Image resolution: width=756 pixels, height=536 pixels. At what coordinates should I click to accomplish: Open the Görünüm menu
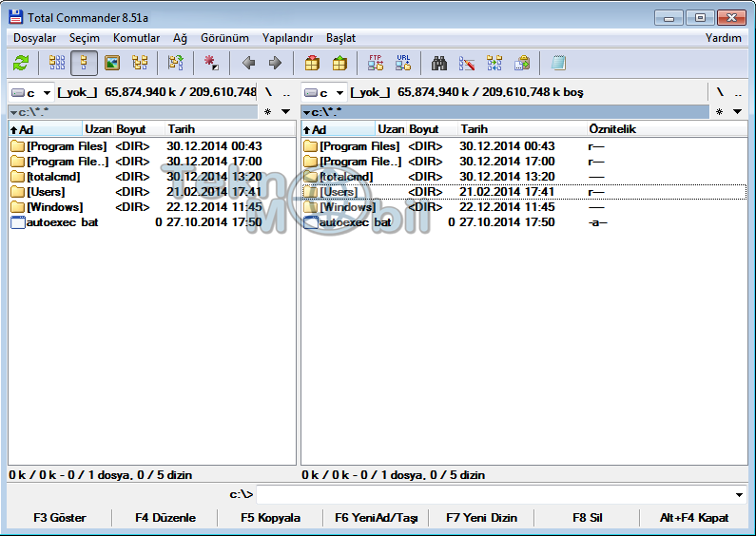[224, 38]
